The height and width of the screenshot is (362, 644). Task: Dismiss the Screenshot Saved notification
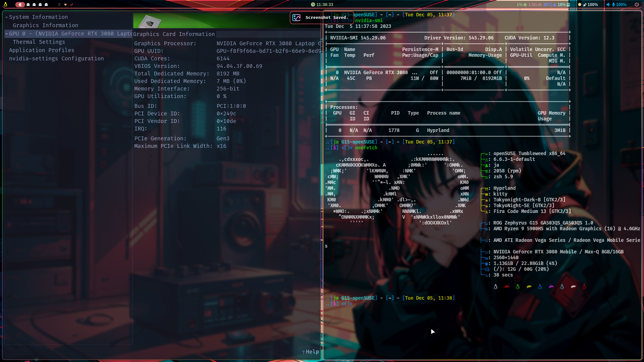click(x=321, y=18)
